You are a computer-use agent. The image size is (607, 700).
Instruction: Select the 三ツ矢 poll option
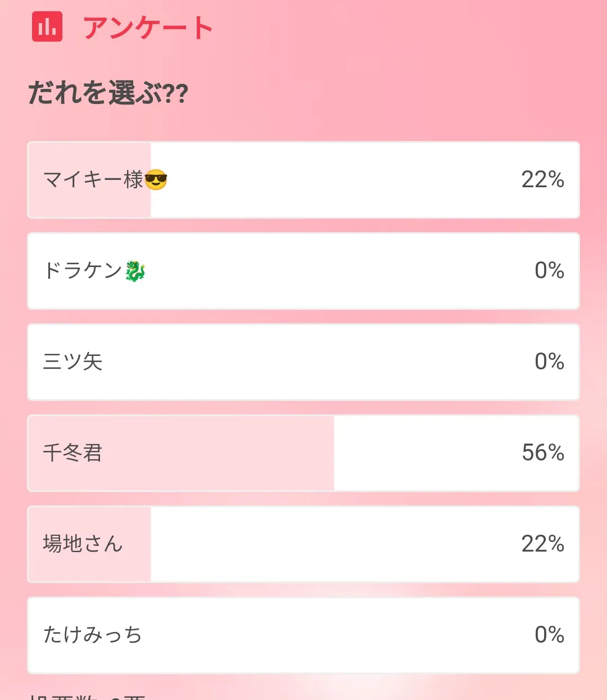[x=303, y=362]
